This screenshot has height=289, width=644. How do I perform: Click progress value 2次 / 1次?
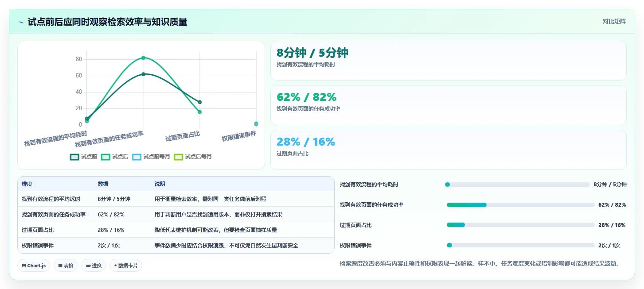tap(609, 245)
